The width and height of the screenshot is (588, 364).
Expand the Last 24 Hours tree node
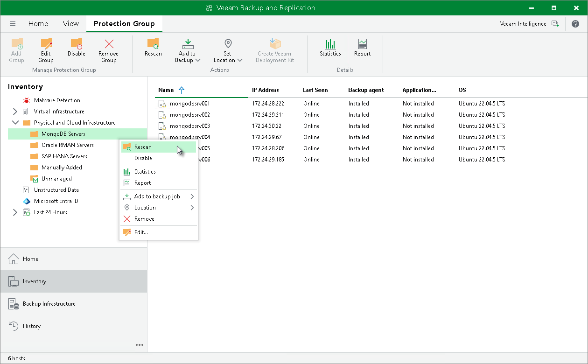(15, 212)
